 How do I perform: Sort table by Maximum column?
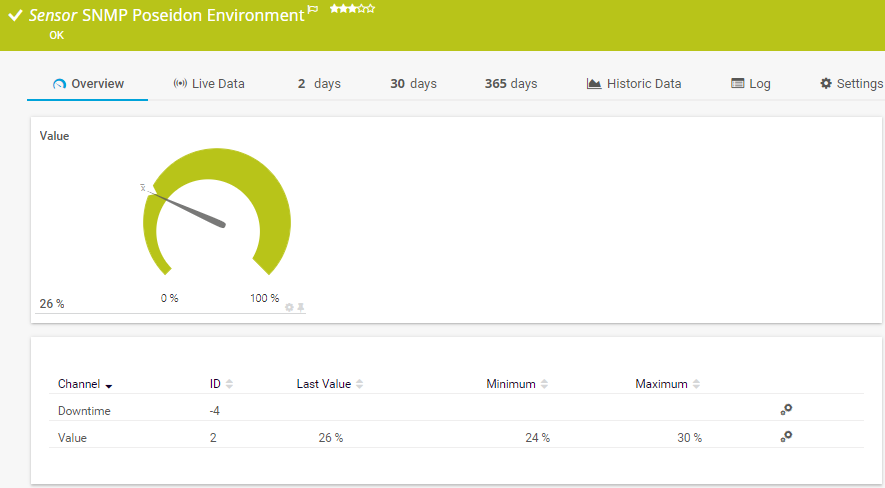pyautogui.click(x=667, y=384)
